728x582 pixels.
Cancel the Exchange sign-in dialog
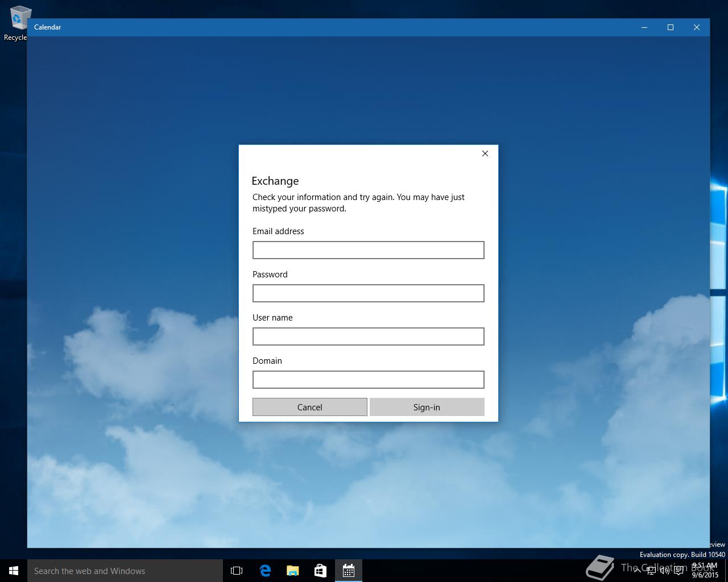pos(310,407)
